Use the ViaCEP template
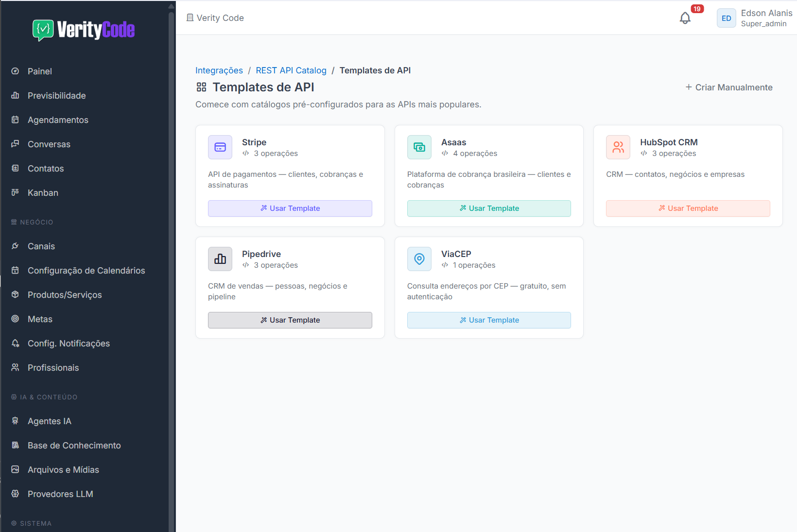 tap(489, 320)
